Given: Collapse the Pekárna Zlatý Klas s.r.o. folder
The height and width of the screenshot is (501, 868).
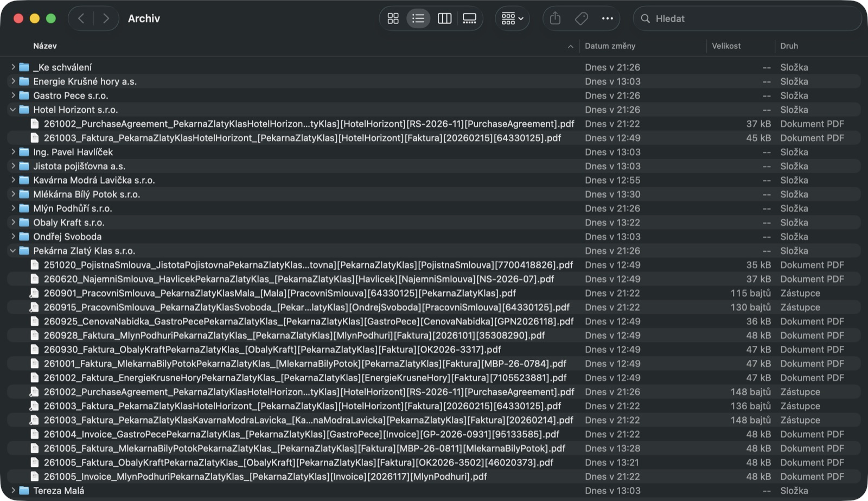Looking at the screenshot, I should [13, 250].
